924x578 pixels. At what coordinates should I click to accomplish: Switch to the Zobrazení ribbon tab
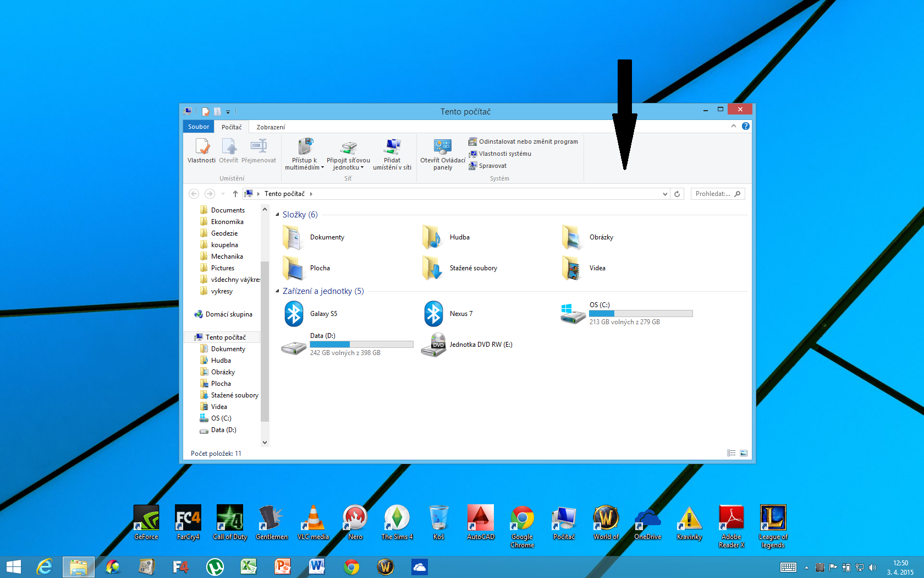271,127
